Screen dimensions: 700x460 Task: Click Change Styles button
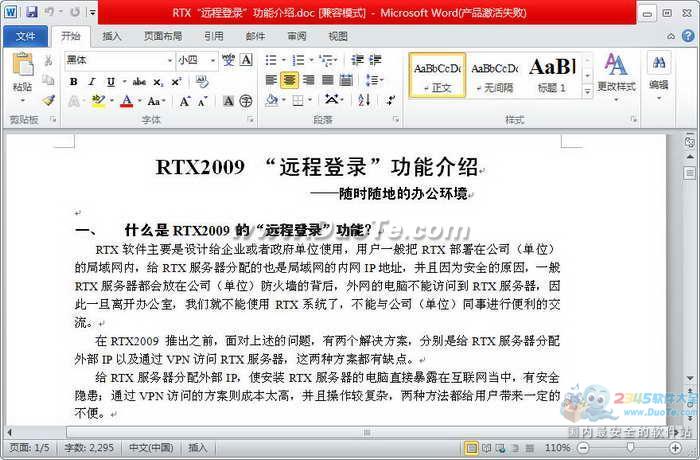pyautogui.click(x=616, y=75)
